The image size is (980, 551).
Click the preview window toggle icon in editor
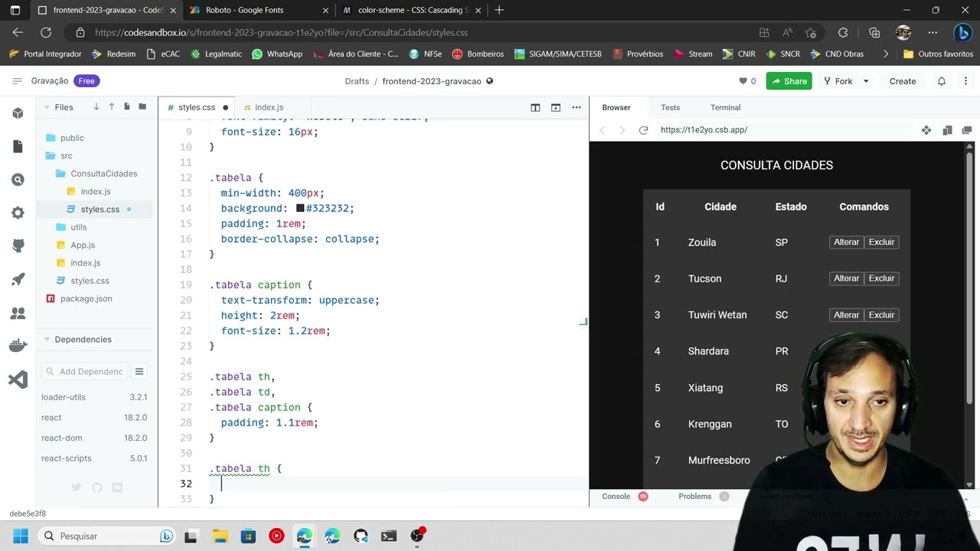(x=556, y=107)
